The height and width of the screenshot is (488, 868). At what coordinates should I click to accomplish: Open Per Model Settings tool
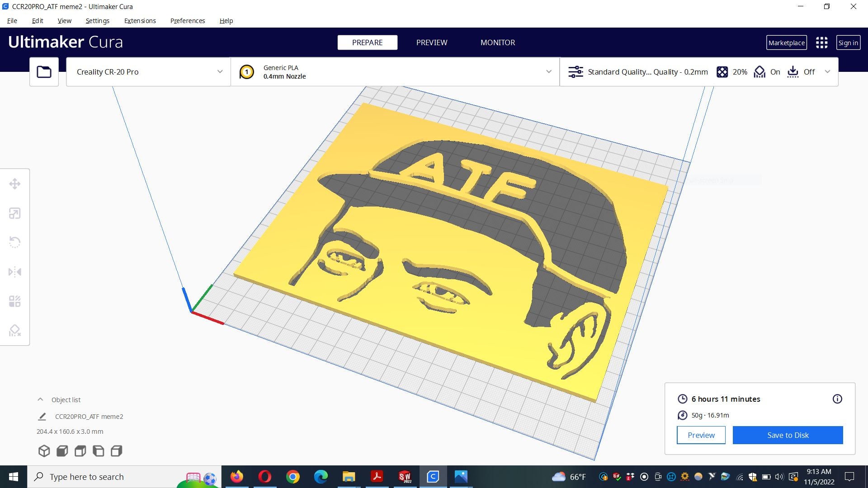tap(15, 301)
